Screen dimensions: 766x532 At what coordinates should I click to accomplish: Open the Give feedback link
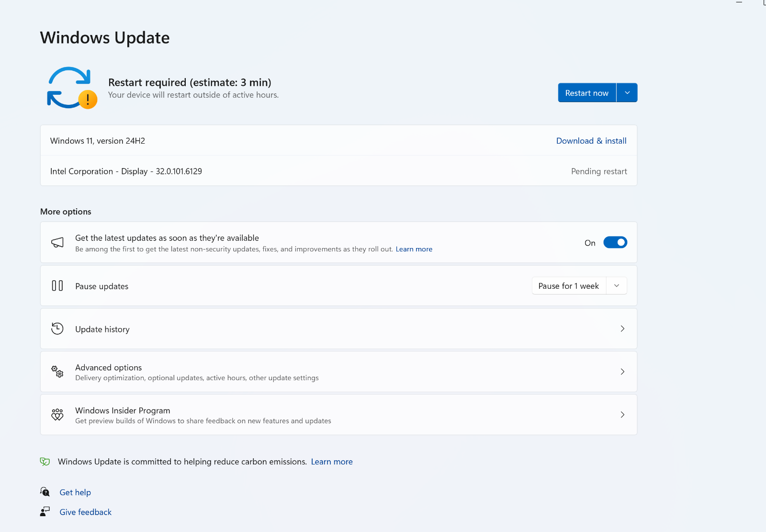click(x=86, y=512)
